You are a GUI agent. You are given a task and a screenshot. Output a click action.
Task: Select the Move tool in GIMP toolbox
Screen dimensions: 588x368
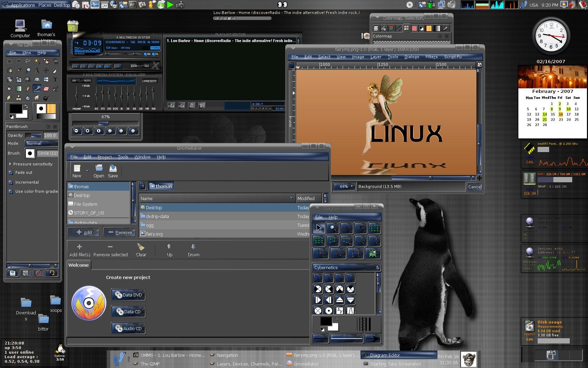pos(46,70)
